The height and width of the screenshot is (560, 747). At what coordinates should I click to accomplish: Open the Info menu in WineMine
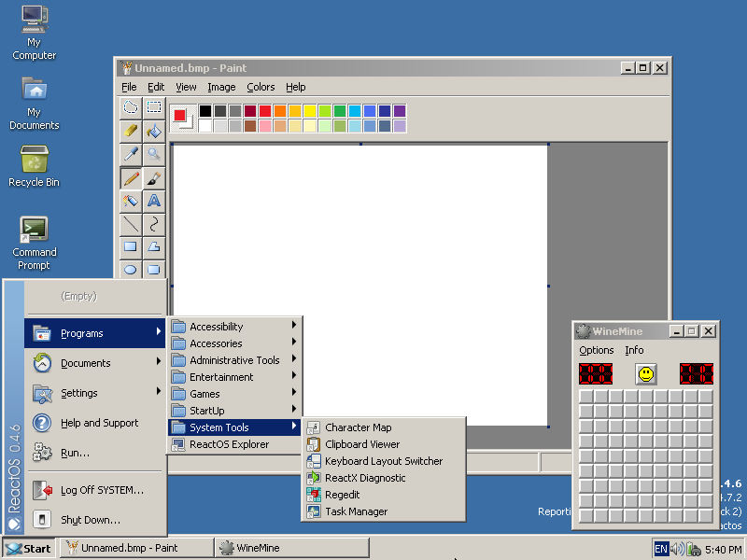[x=634, y=350]
